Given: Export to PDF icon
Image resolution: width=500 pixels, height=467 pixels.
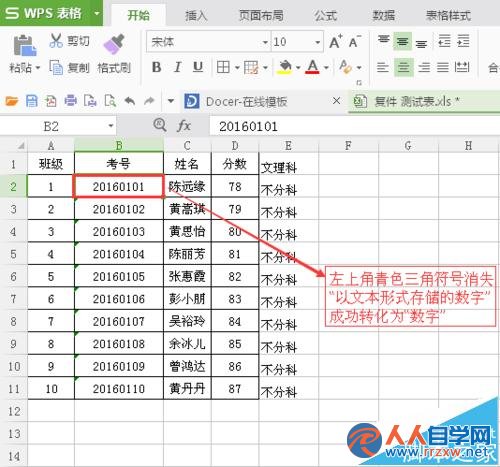Looking at the screenshot, I should pos(51,101).
